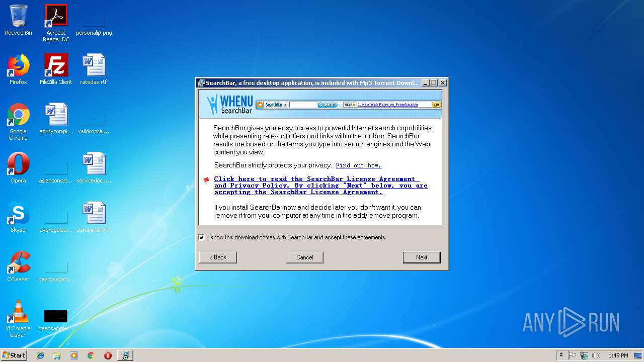The width and height of the screenshot is (644, 362).
Task: Click red flag beside license link
Action: click(206, 180)
